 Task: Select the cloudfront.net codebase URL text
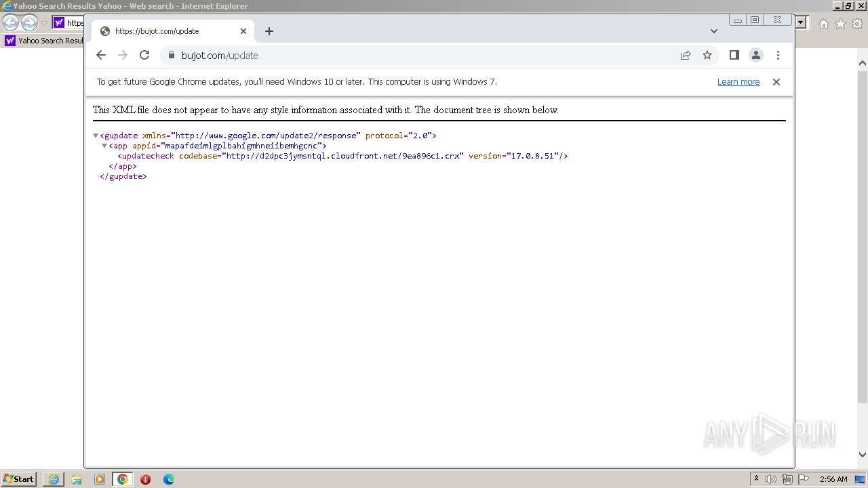click(342, 156)
